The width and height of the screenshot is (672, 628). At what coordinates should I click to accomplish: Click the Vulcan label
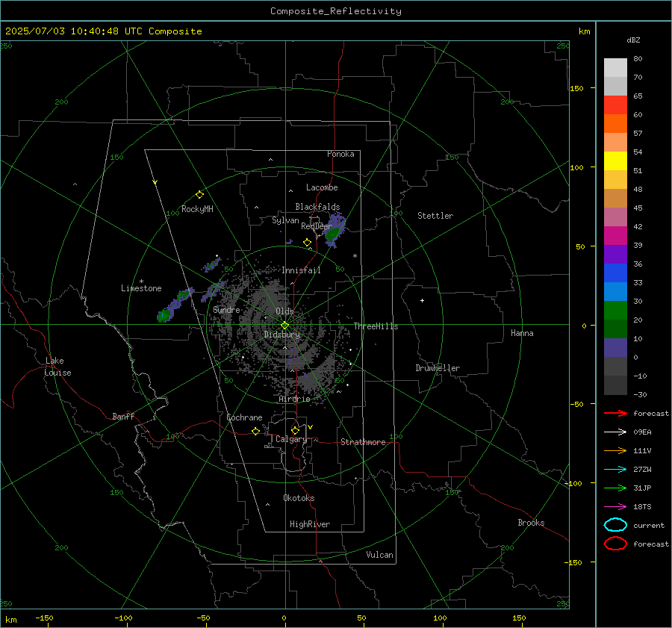coord(379,555)
